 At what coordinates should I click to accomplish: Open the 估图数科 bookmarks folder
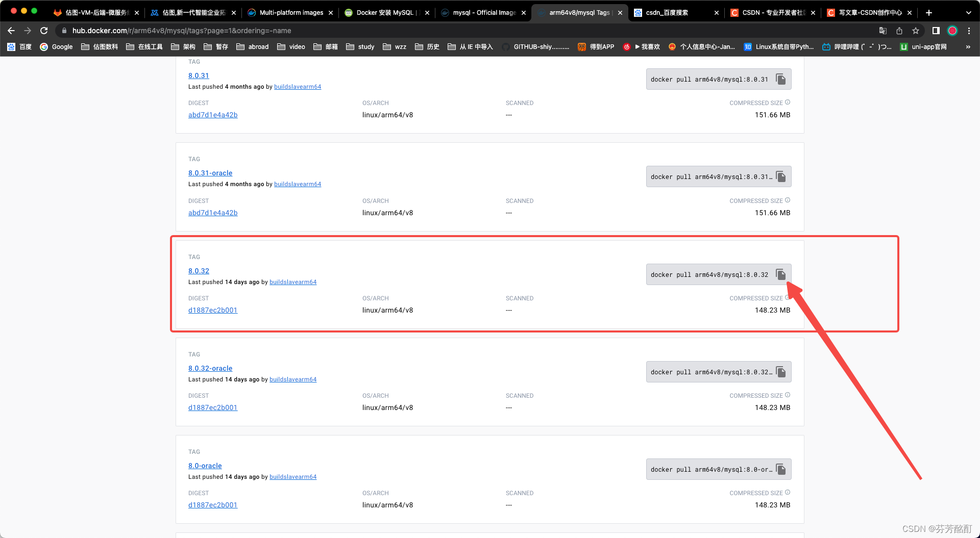pos(100,47)
